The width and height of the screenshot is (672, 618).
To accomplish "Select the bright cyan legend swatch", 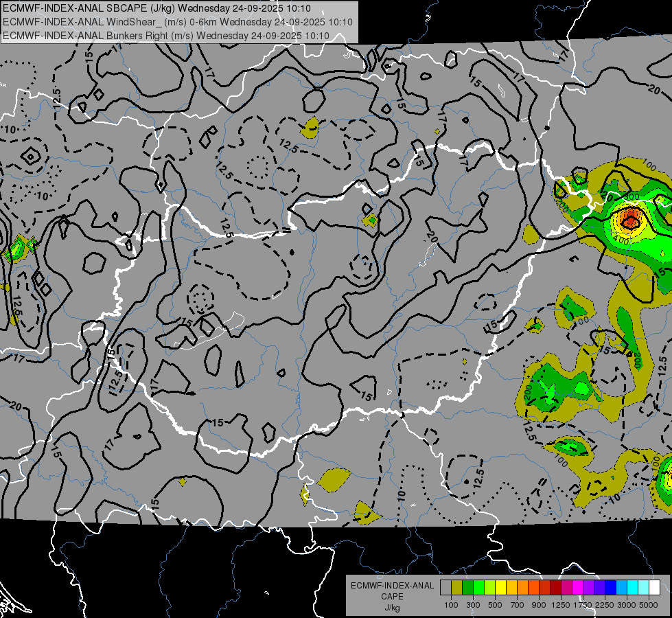I will pos(633,588).
